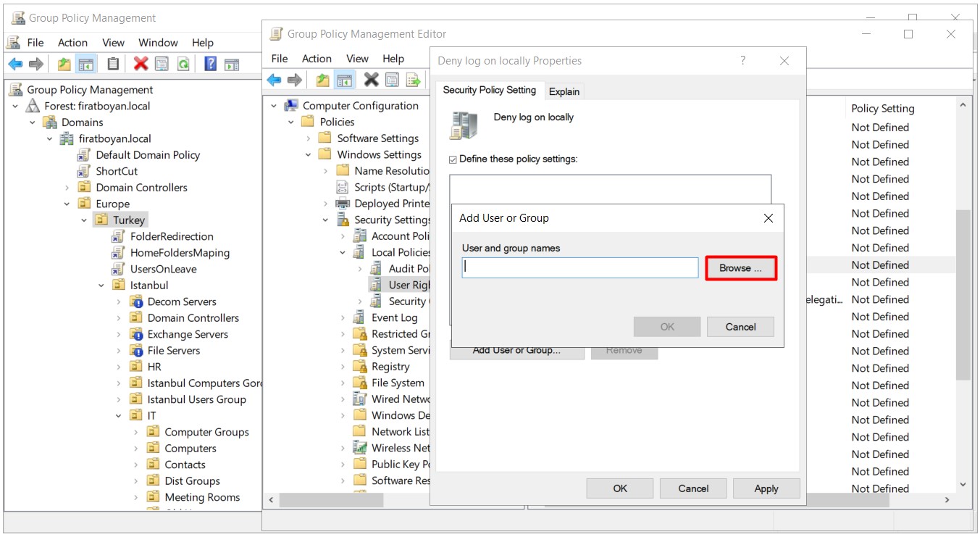Click the Decom Servers OU icon with the blue warning badge
980x537 pixels.
[x=135, y=301]
